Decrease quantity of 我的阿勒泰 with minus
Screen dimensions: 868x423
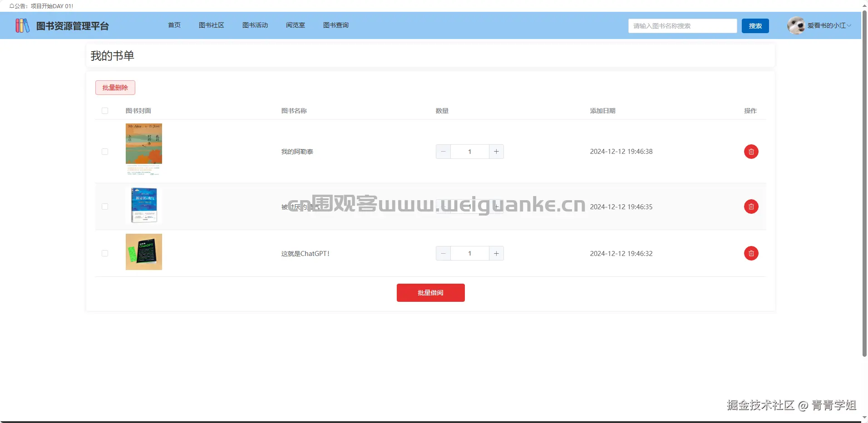point(443,151)
